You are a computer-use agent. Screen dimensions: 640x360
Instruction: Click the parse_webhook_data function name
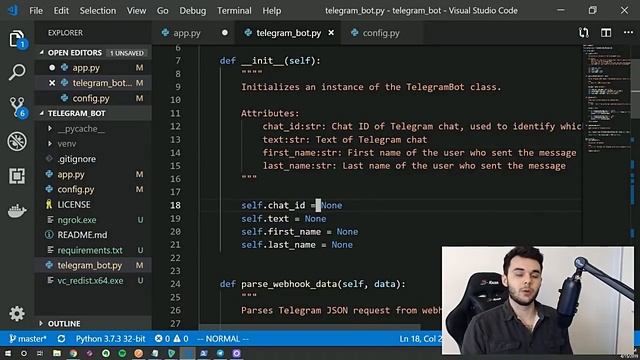(x=289, y=284)
